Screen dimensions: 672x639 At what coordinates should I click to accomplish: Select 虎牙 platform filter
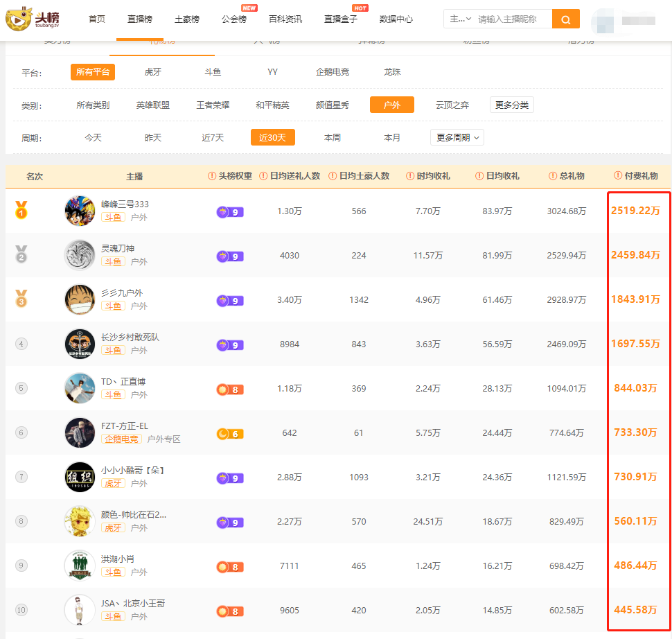coord(153,72)
